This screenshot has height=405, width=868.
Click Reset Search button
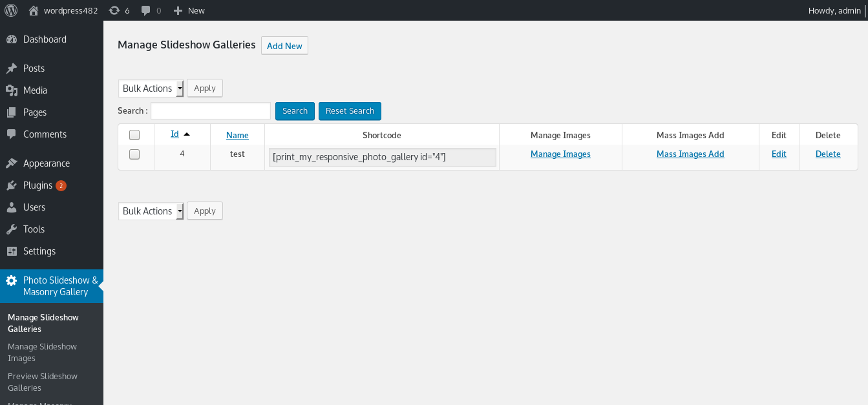tap(350, 111)
